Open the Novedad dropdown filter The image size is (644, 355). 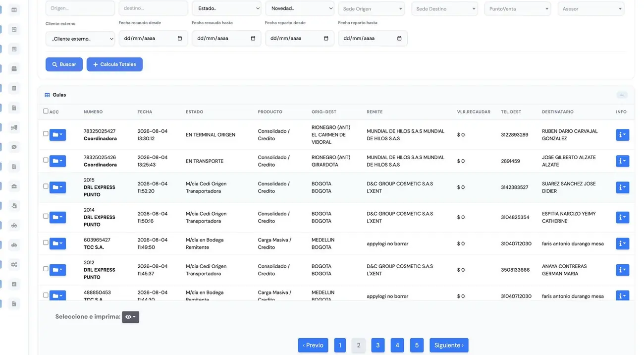coord(300,8)
